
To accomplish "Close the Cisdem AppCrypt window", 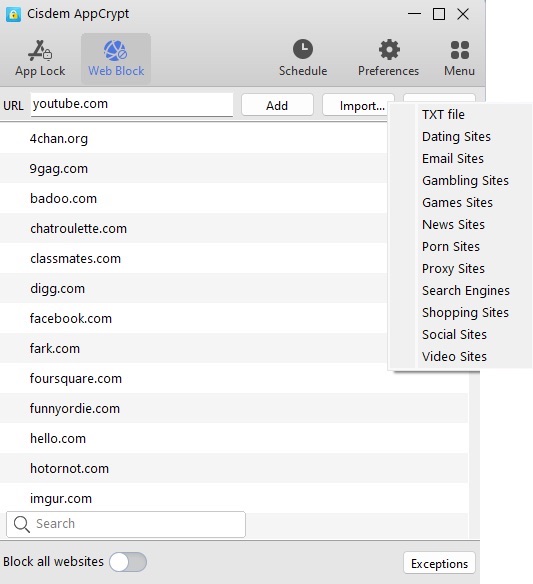I will [x=463, y=14].
